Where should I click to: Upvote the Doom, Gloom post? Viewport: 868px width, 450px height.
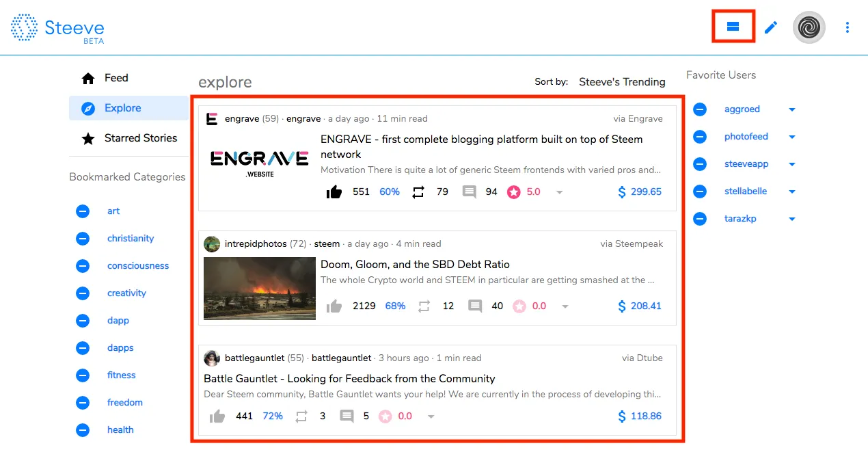pyautogui.click(x=334, y=306)
